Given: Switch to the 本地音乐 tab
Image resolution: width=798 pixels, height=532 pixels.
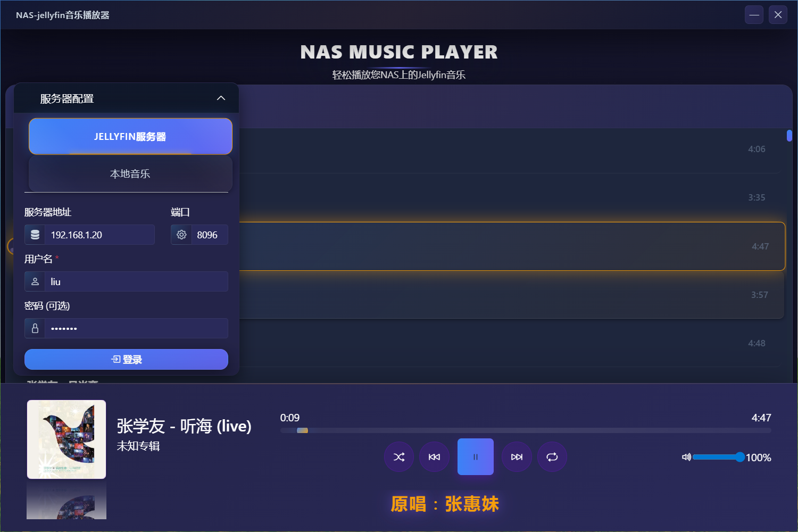Looking at the screenshot, I should point(130,173).
